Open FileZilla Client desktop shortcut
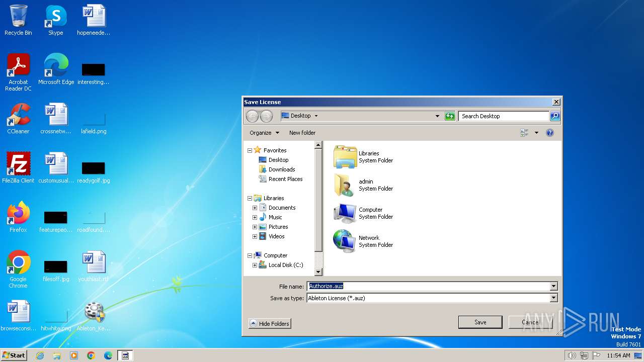This screenshot has height=362, width=644. tap(18, 168)
